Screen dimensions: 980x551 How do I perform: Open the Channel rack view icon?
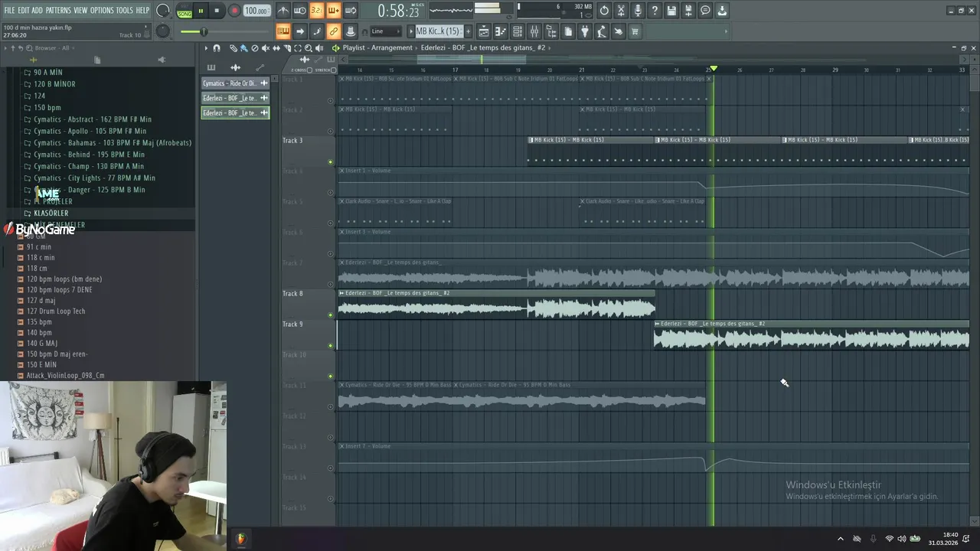518,31
